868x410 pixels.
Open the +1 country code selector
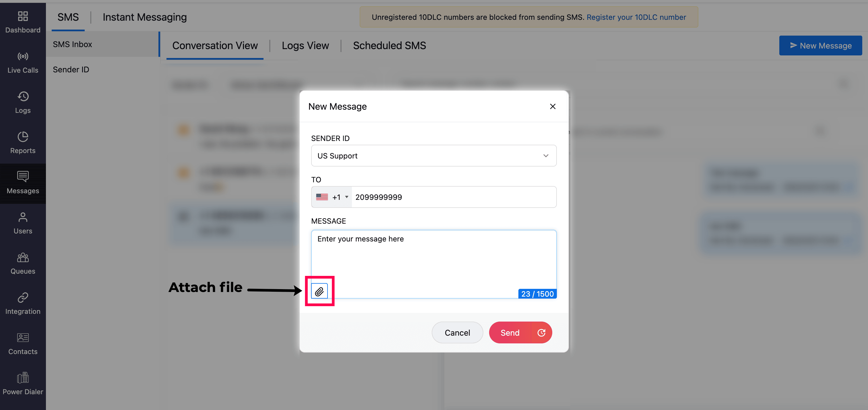click(332, 197)
